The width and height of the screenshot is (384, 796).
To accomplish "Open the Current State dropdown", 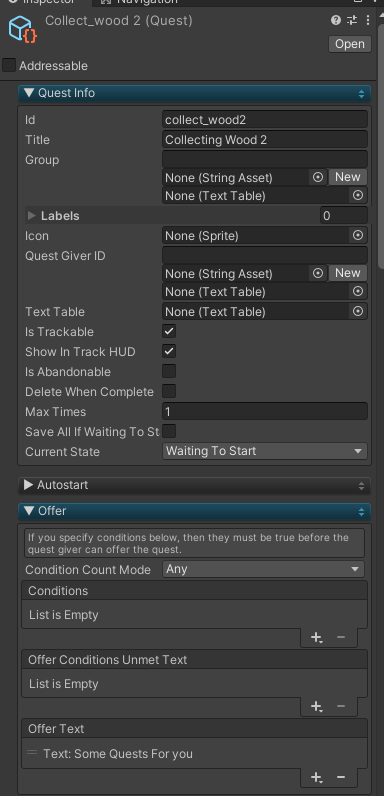I will click(265, 451).
